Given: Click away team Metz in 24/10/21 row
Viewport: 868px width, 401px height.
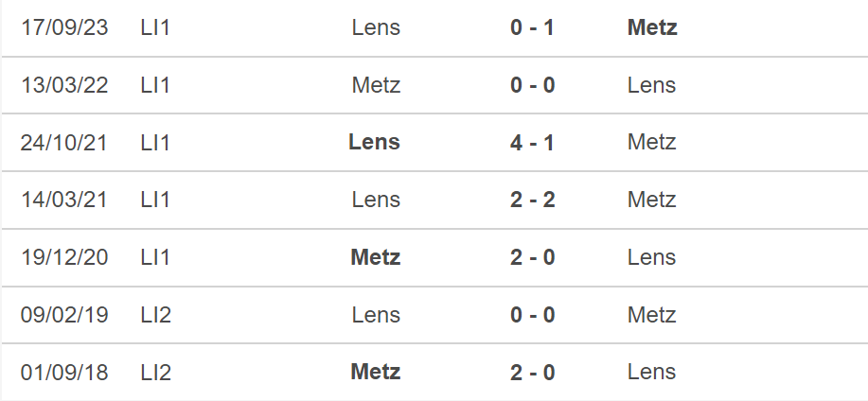Looking at the screenshot, I should pyautogui.click(x=651, y=142).
